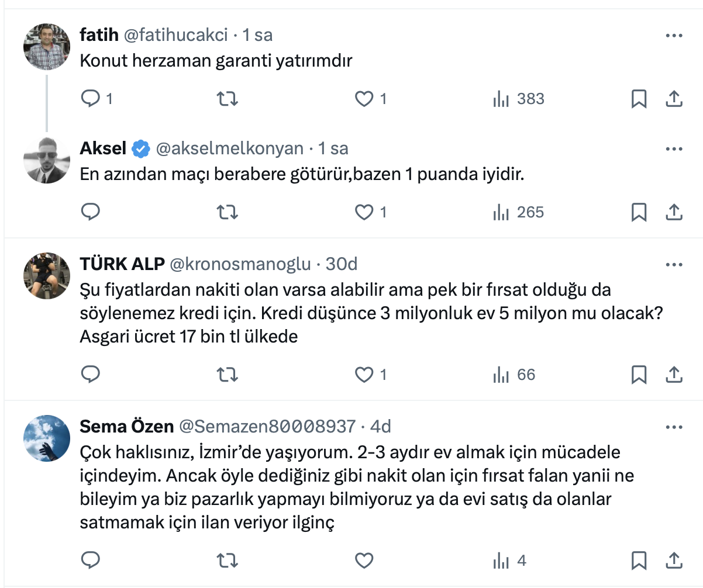Open the three-dot menu on fatih's tweet
Viewport: 703px width, 588px height.
[674, 36]
